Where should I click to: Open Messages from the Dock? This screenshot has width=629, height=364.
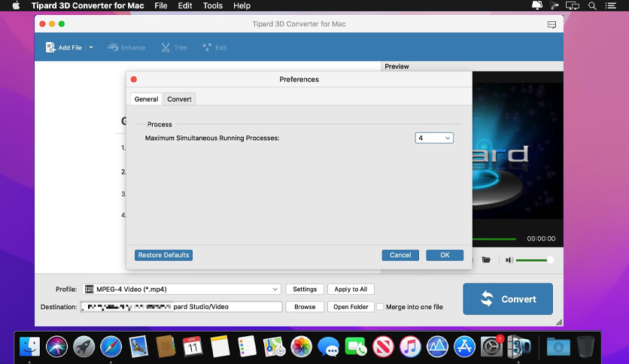pyautogui.click(x=329, y=347)
